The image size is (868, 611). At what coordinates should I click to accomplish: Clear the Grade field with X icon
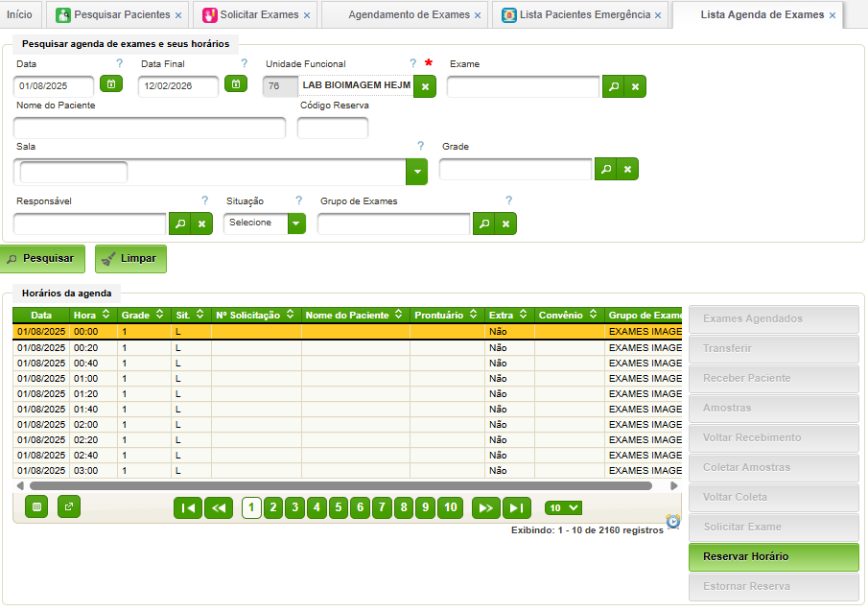tap(627, 169)
